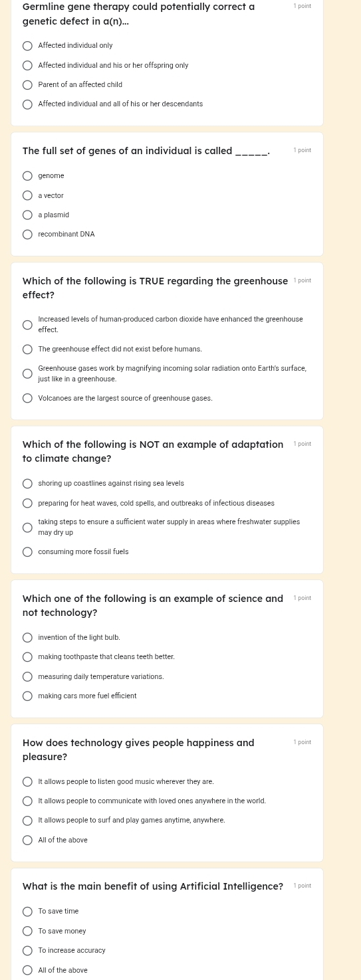The image size is (361, 980).
Task: Pick "making cars more fuel efficient" option
Action: pyautogui.click(x=27, y=696)
